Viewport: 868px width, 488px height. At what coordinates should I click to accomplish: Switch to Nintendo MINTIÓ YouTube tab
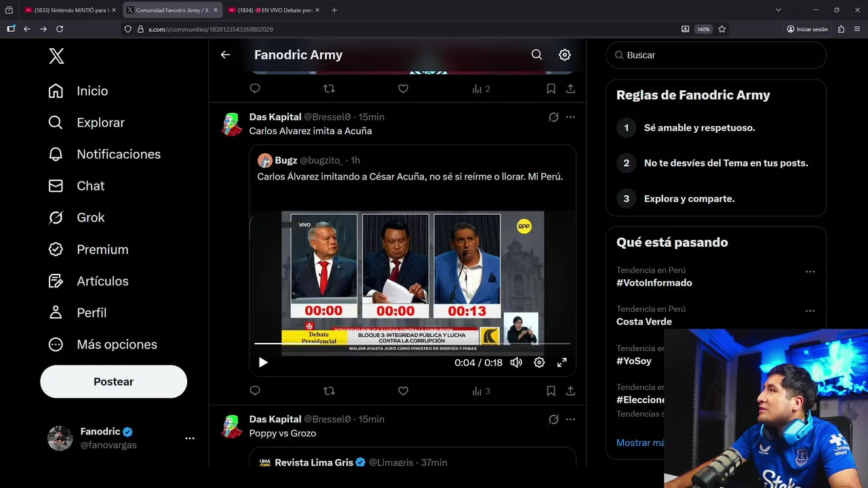[x=70, y=10]
